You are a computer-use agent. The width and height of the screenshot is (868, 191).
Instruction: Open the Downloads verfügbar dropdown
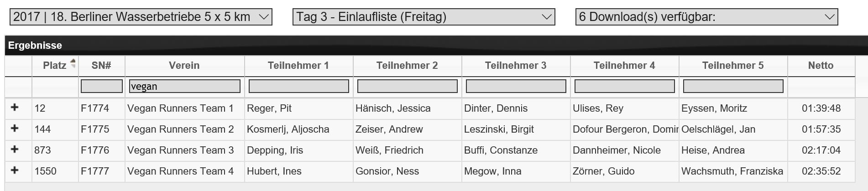pos(706,17)
